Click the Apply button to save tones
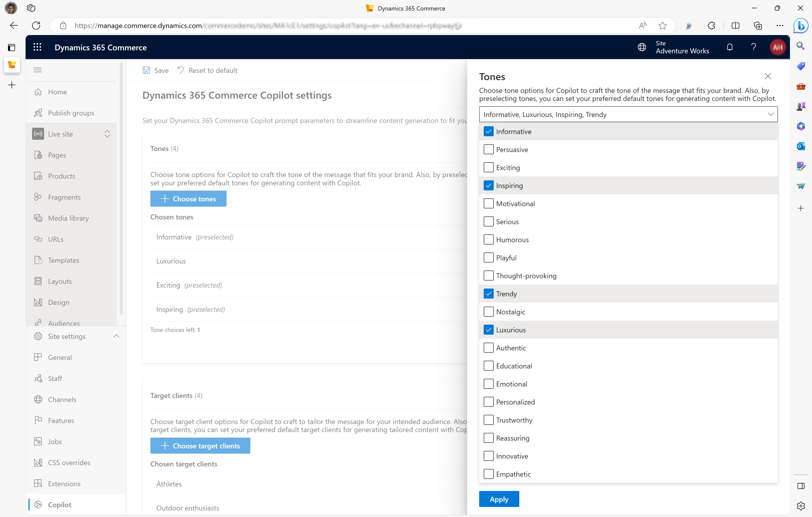This screenshot has width=812, height=517. pyautogui.click(x=499, y=499)
